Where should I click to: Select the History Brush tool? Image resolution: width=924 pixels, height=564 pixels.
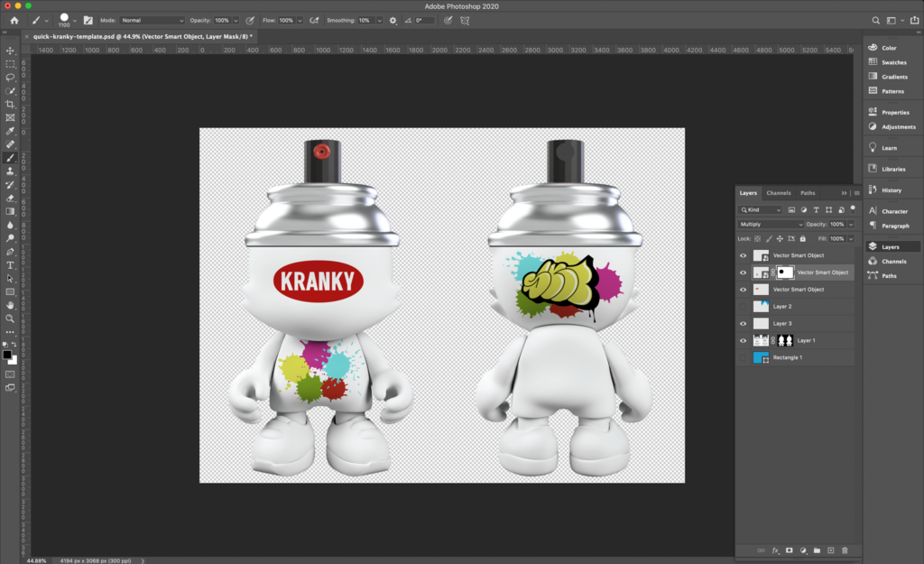click(x=10, y=184)
